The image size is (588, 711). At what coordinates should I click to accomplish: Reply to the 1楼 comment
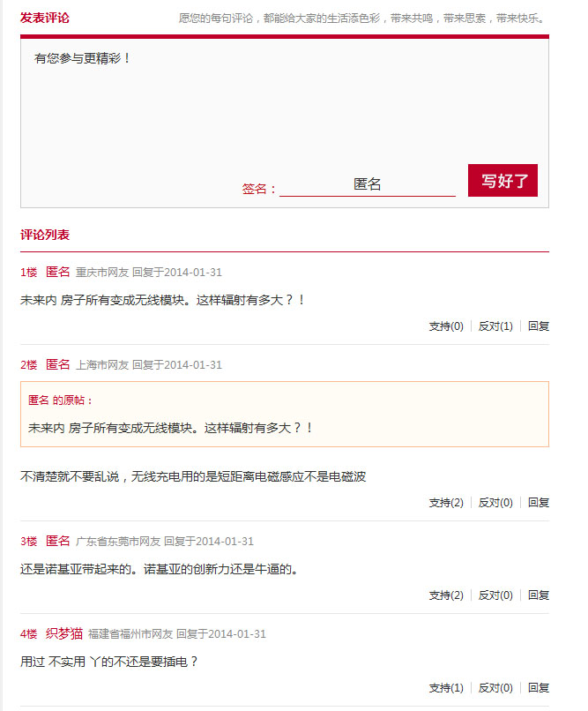click(x=539, y=326)
